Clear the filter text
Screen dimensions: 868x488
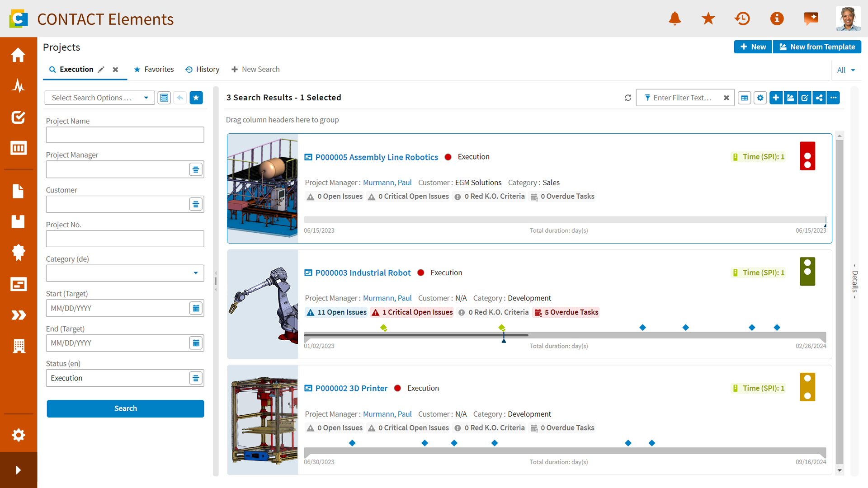(x=726, y=98)
